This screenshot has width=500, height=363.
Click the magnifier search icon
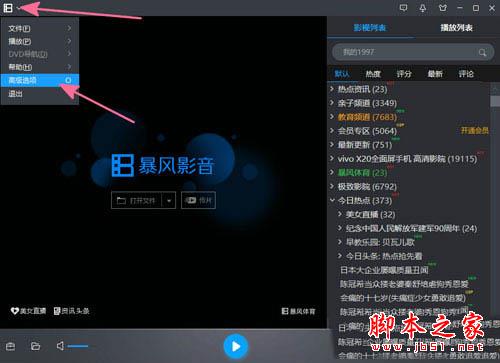point(482,52)
